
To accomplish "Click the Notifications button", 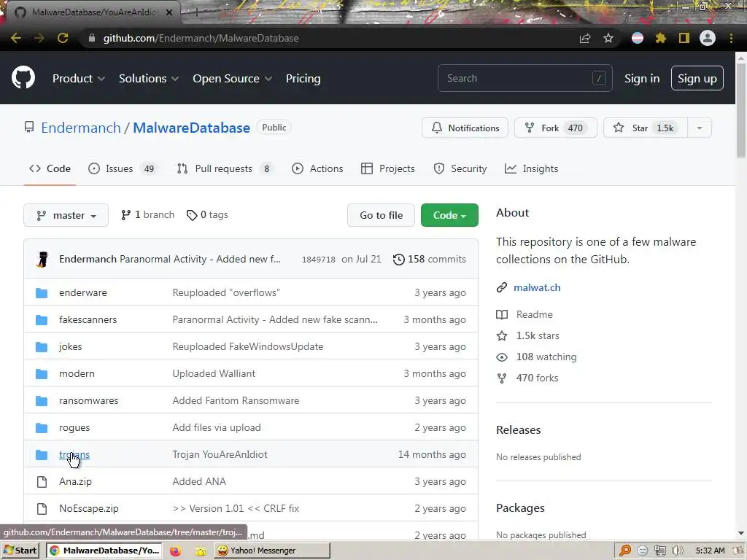I will pos(465,128).
